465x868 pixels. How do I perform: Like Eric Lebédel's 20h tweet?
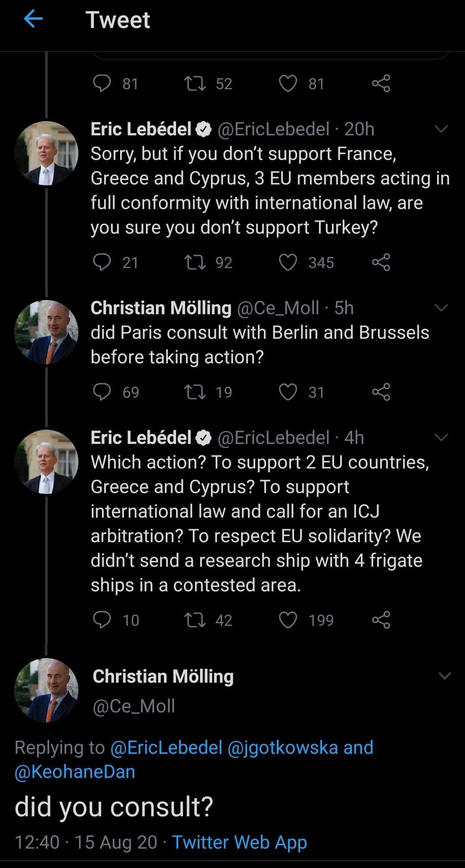click(x=288, y=262)
